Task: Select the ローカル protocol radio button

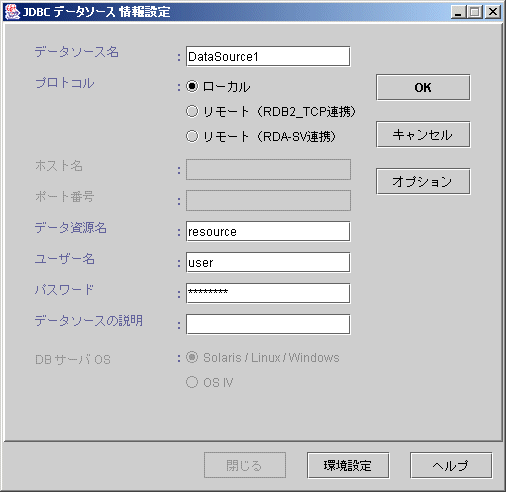Action: (x=192, y=86)
